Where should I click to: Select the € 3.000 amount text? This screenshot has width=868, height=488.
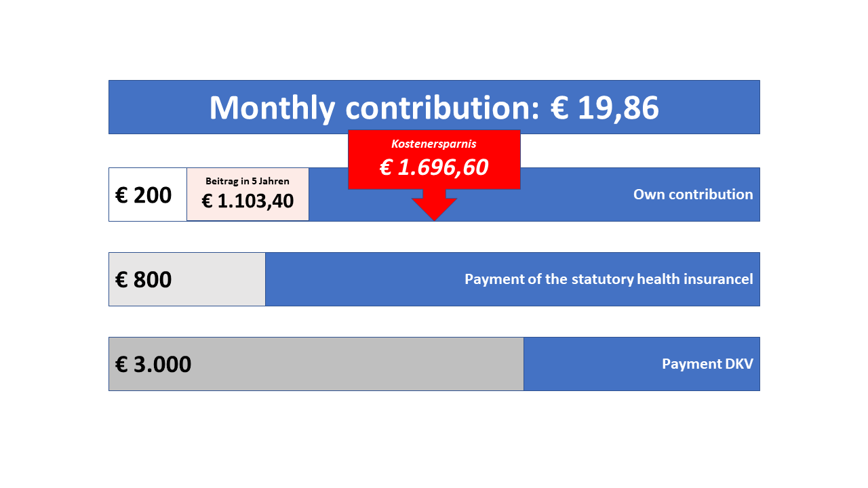coord(153,364)
